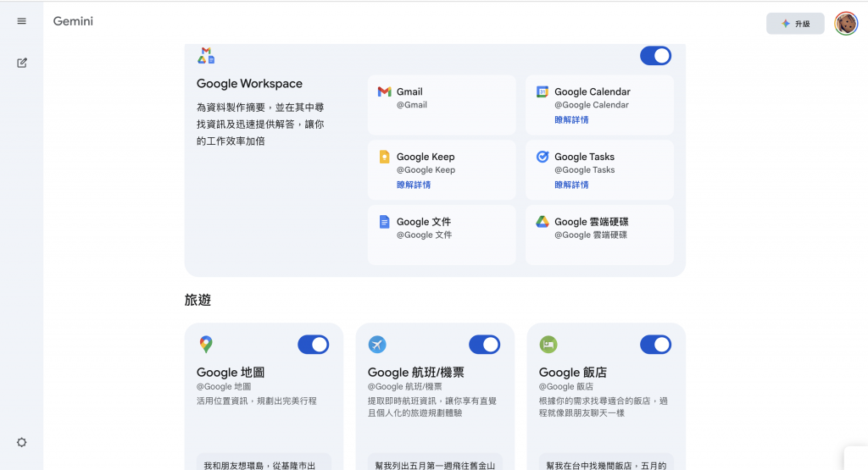The height and width of the screenshot is (470, 868).
Task: Open the profile avatar menu
Action: 846,24
